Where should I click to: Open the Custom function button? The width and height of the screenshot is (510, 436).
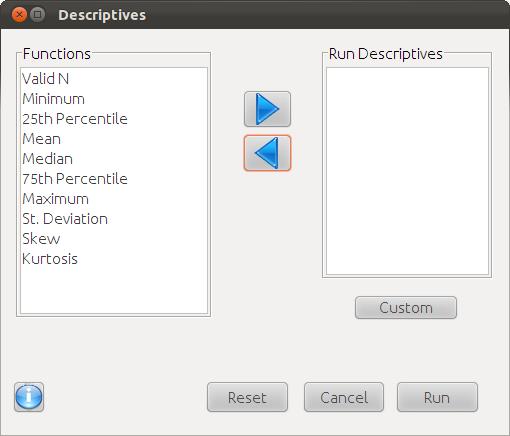click(406, 308)
